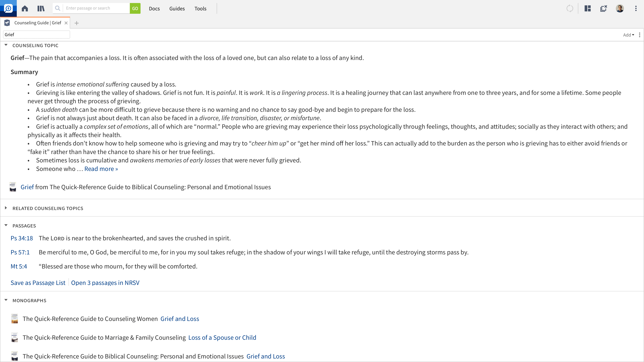
Task: Click the close all panels icon
Action: pos(604,9)
